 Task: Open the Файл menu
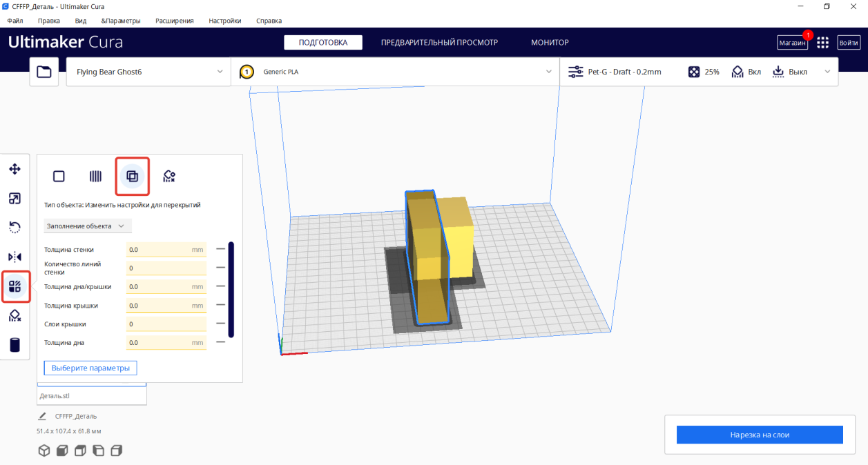[15, 21]
